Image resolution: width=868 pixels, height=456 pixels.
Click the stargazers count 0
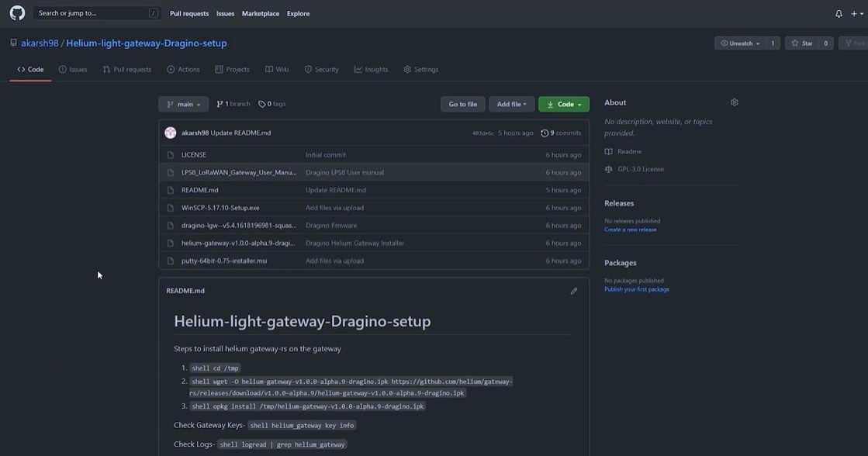(x=825, y=43)
